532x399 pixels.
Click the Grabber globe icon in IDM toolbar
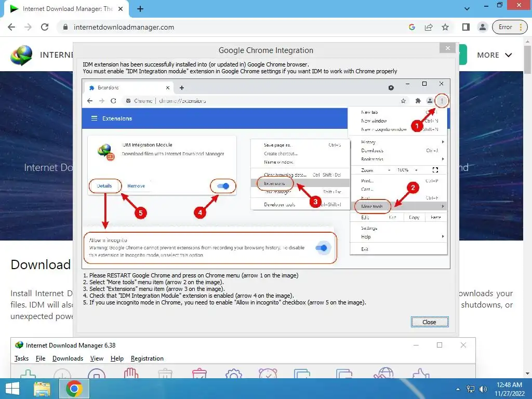(383, 373)
